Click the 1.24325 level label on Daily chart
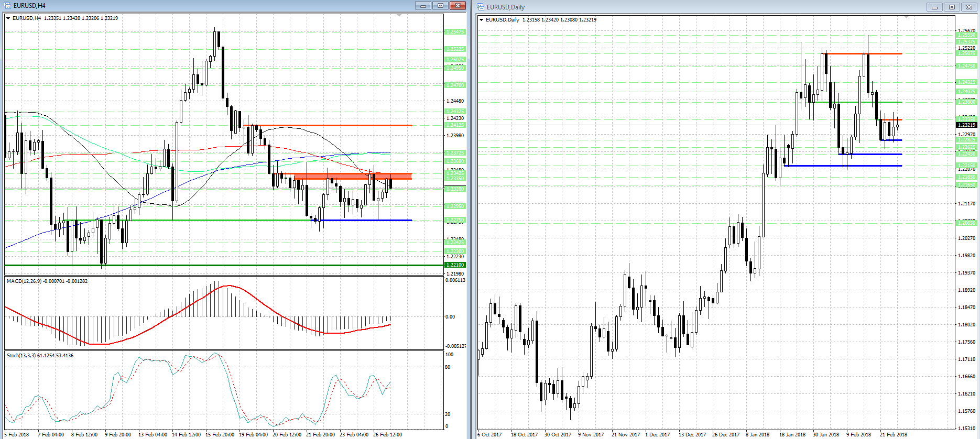 [966, 82]
